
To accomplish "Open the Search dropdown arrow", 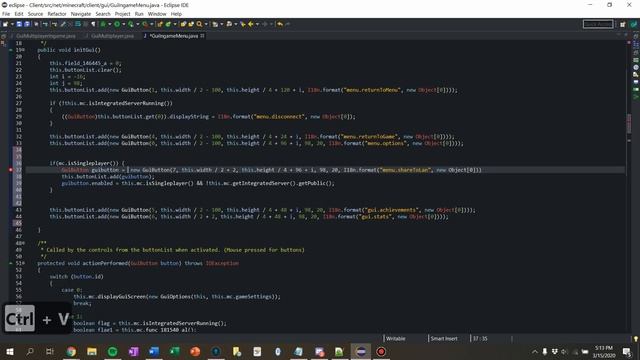I will [206, 24].
